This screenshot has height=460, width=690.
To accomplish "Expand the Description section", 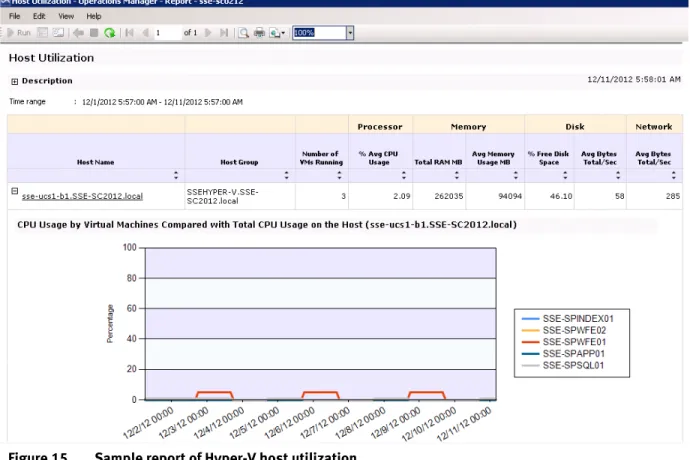I will pyautogui.click(x=15, y=81).
